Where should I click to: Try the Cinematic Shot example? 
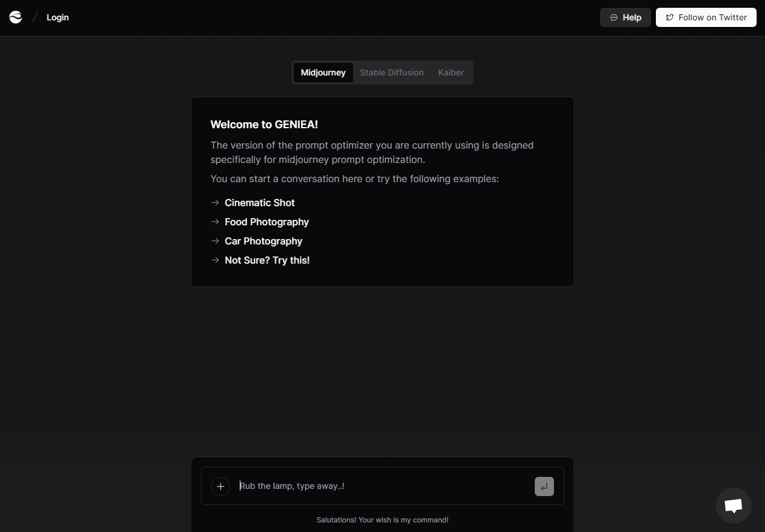coord(260,202)
